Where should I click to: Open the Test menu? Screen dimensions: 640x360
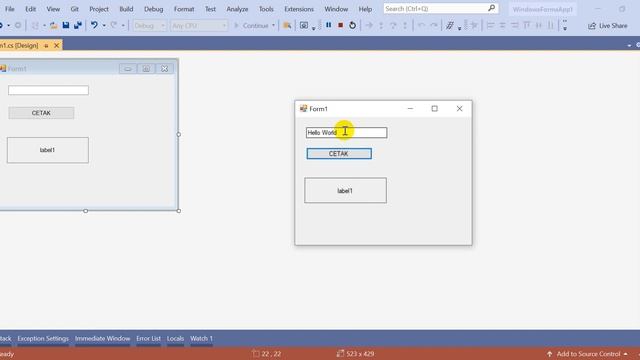click(210, 9)
